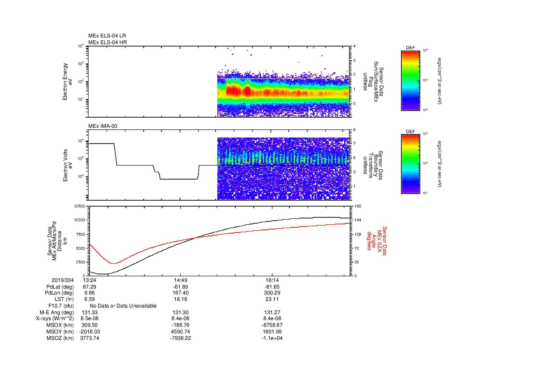Click MSOX value 309.50
The height and width of the screenshot is (392, 555).
tap(90, 325)
